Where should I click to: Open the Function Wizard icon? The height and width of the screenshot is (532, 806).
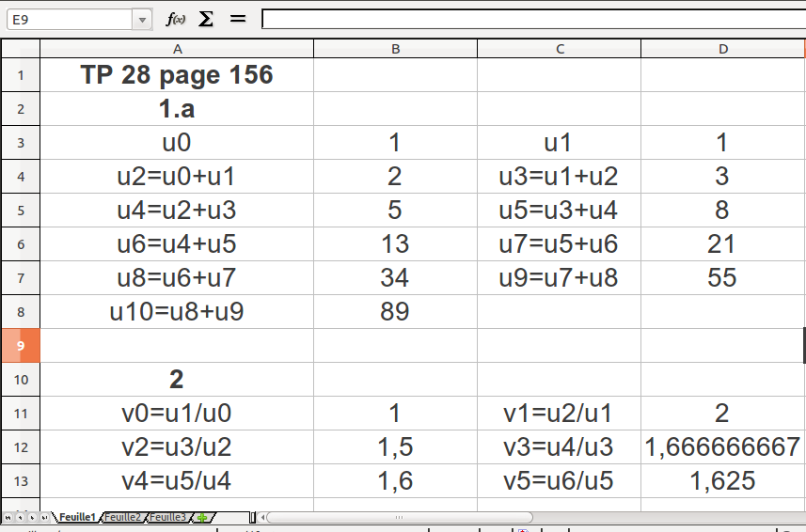pos(175,19)
